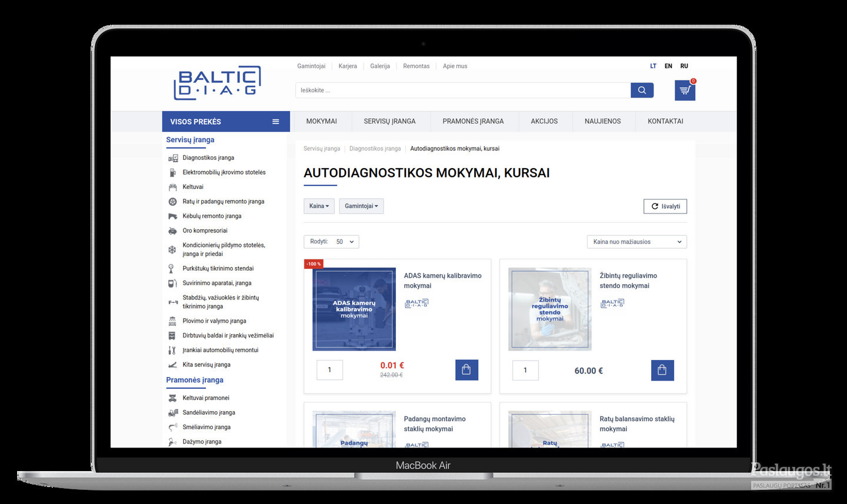Add ADAS kamerų mokymai to cart
This screenshot has width=847, height=504.
coord(466,370)
